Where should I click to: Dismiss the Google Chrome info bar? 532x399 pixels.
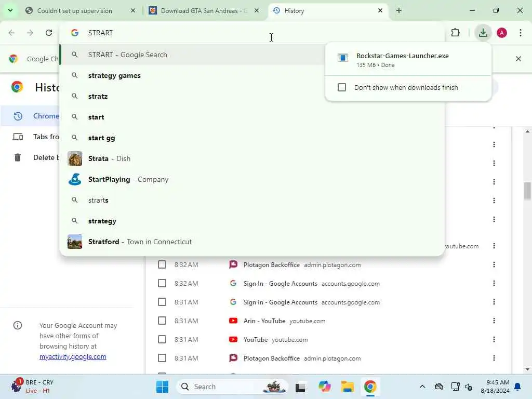coord(518,59)
